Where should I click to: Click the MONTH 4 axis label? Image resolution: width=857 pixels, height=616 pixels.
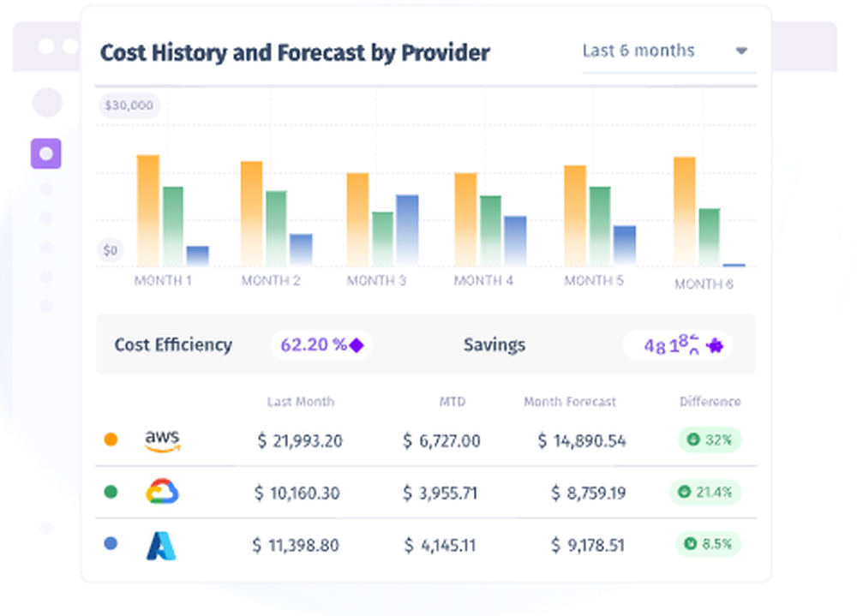(483, 280)
